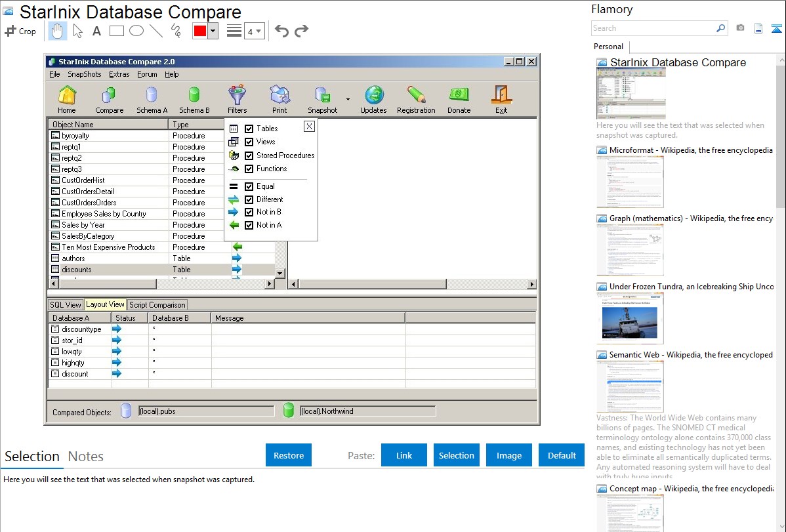Click the Selection paste button
This screenshot has height=532, width=786.
click(456, 455)
